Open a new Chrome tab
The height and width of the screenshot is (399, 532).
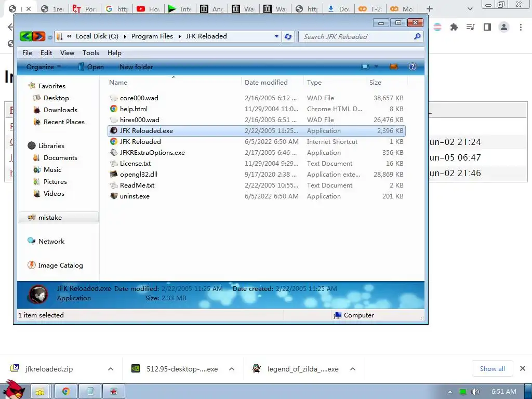(x=430, y=9)
